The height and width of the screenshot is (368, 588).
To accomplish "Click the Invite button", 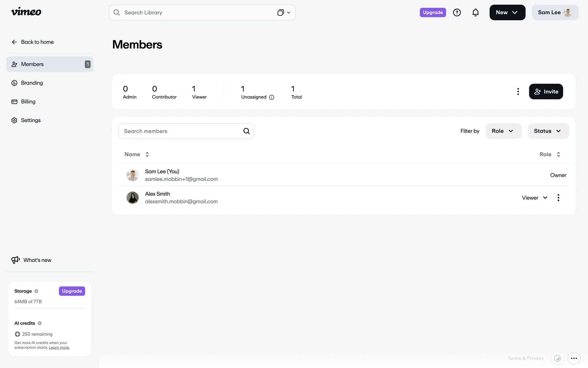I will click(546, 91).
